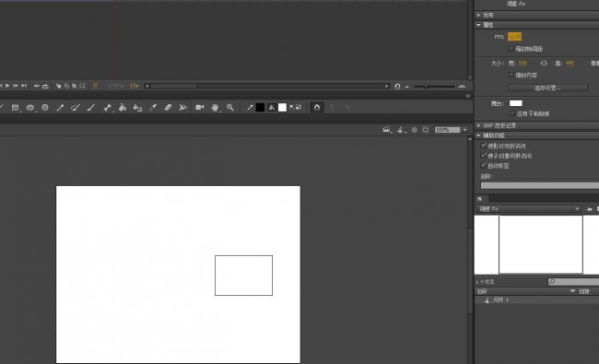Click the library search field
This screenshot has height=364, width=599.
pyautogui.click(x=573, y=282)
